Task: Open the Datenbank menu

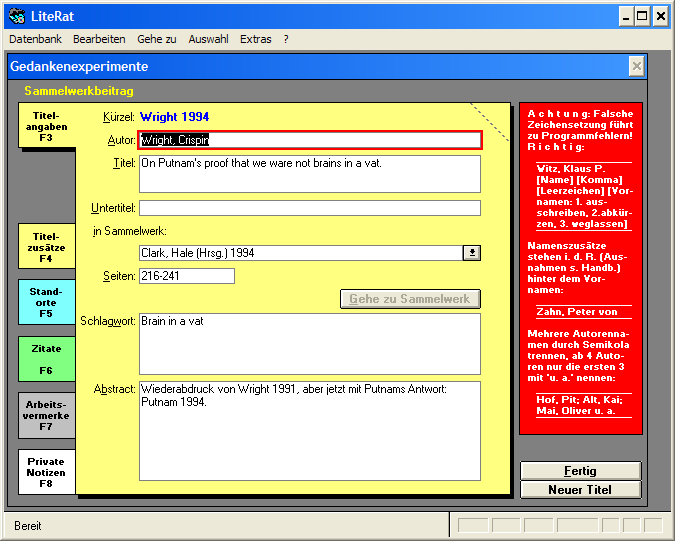Action: pos(35,39)
